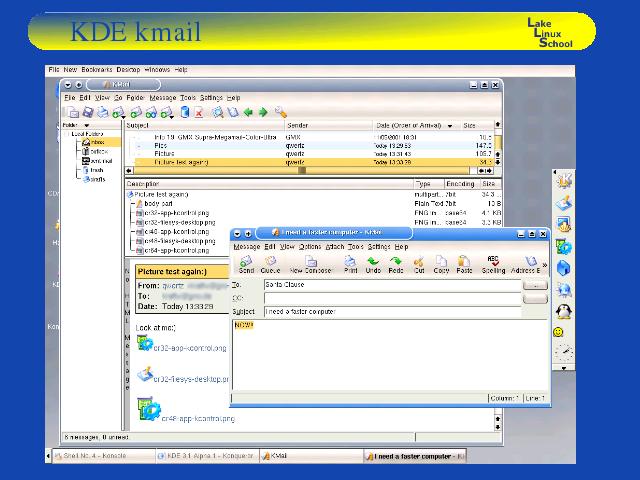The width and height of the screenshot is (640, 480).
Task: Open KMail Message menu
Action: click(163, 98)
